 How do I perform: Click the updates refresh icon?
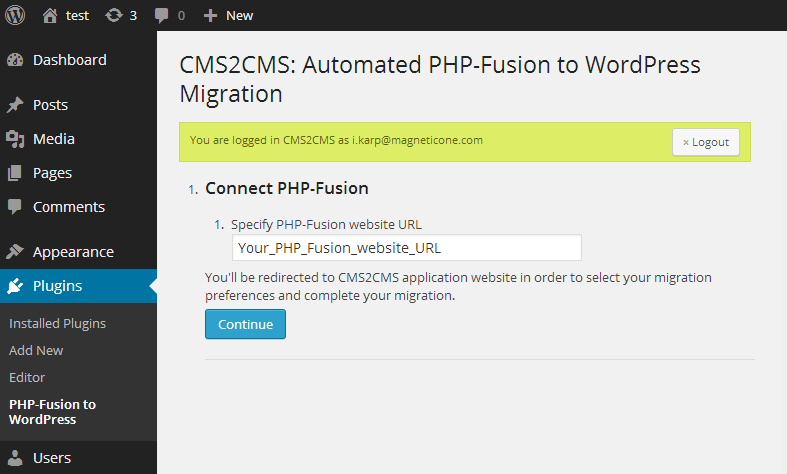pyautogui.click(x=114, y=16)
